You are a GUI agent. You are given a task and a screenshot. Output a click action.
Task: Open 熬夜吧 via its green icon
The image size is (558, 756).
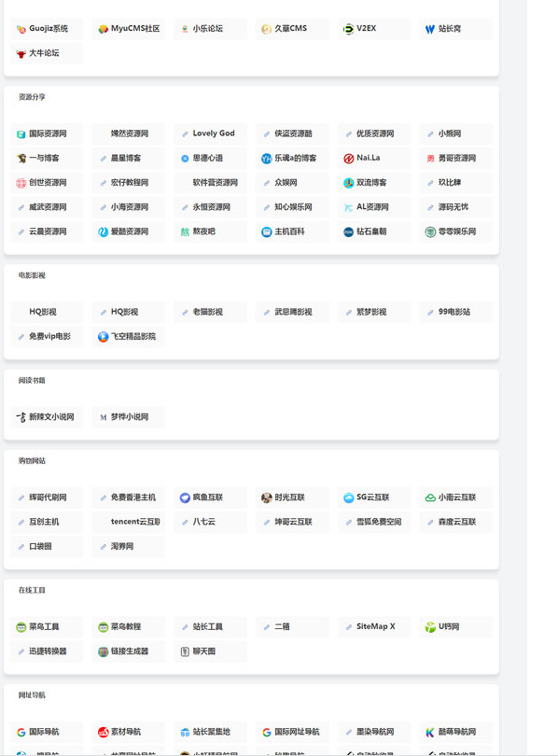185,232
